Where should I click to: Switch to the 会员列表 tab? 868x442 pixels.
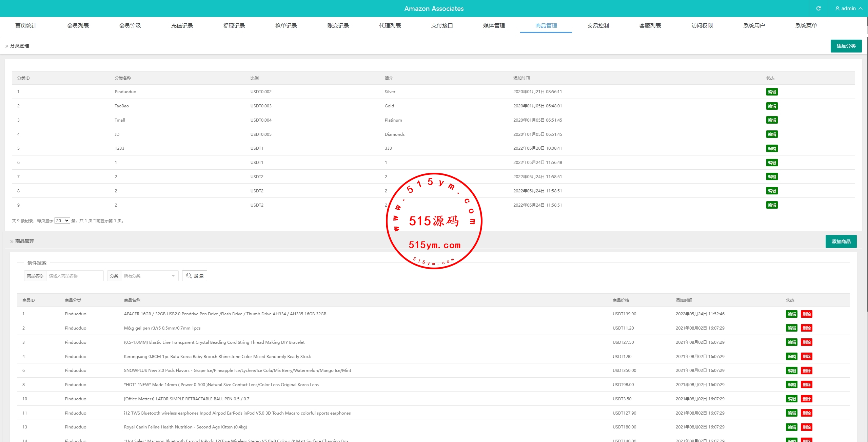click(78, 25)
